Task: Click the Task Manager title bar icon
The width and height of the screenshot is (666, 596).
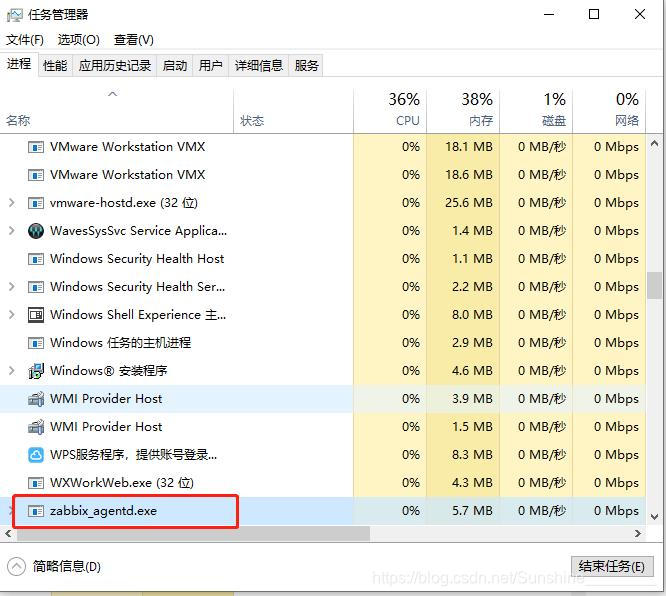Action: click(14, 15)
